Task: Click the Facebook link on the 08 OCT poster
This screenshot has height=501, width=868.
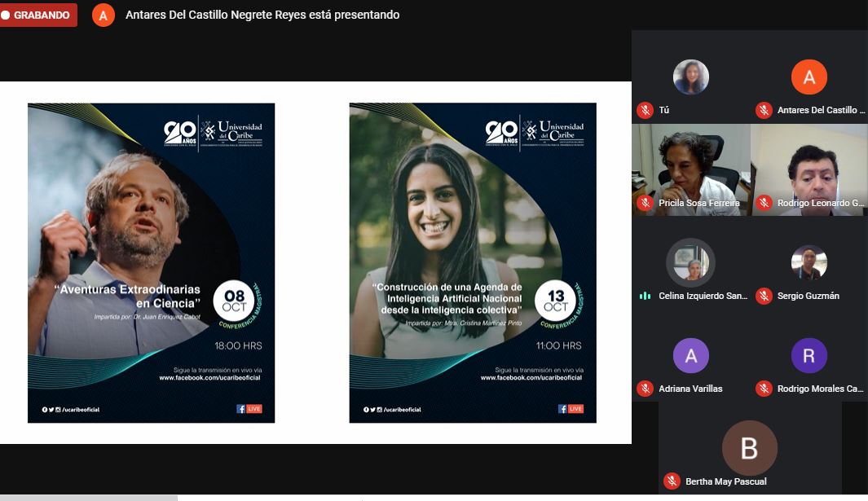Action: pyautogui.click(x=209, y=378)
